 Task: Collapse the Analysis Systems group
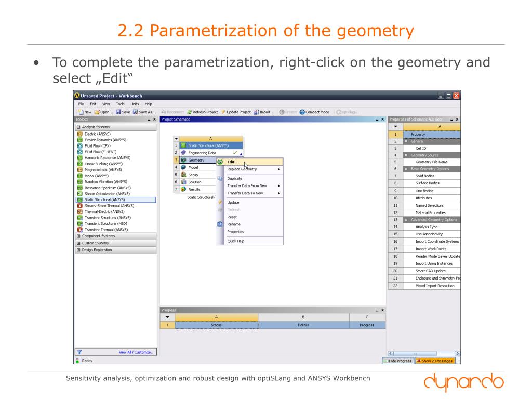click(x=78, y=127)
